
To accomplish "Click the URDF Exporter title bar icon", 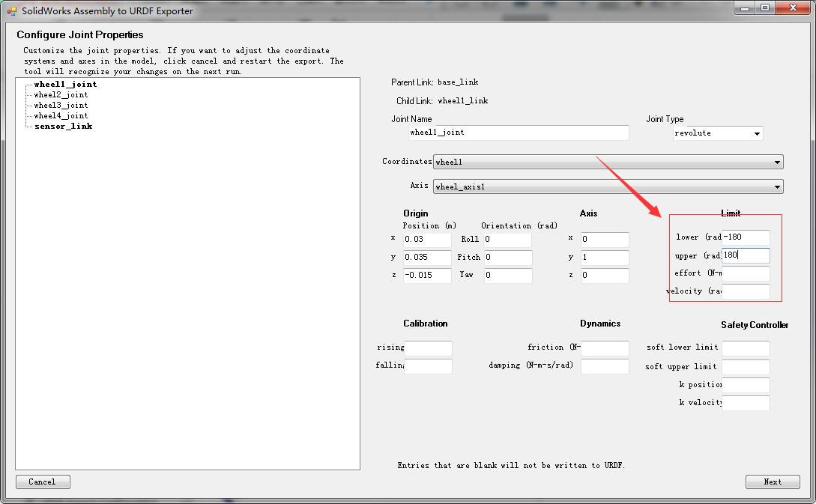I will pyautogui.click(x=11, y=10).
